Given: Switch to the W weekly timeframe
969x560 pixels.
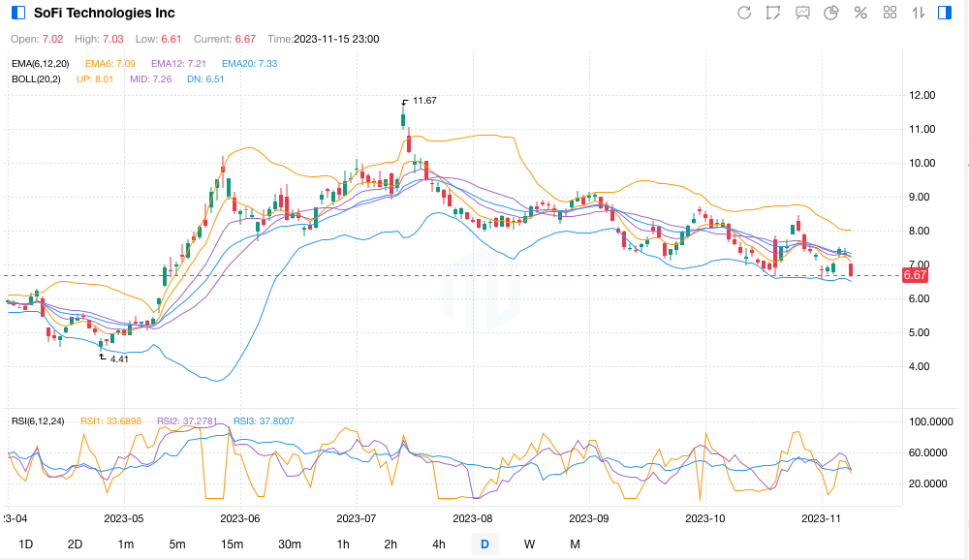Looking at the screenshot, I should tap(529, 544).
